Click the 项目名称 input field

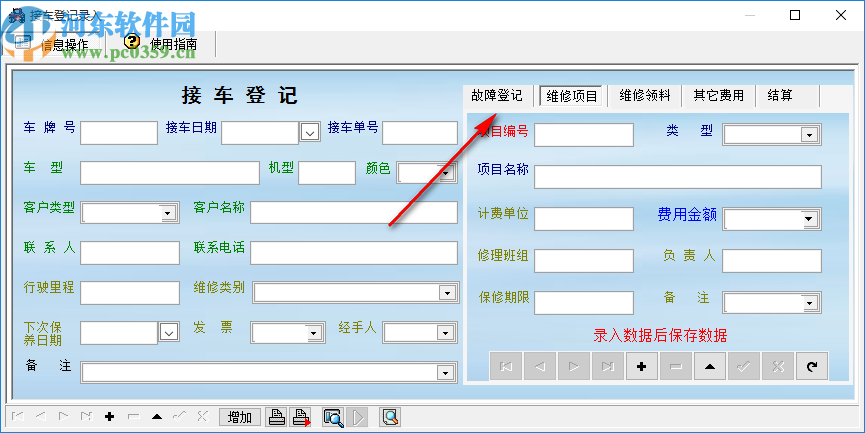pyautogui.click(x=678, y=177)
